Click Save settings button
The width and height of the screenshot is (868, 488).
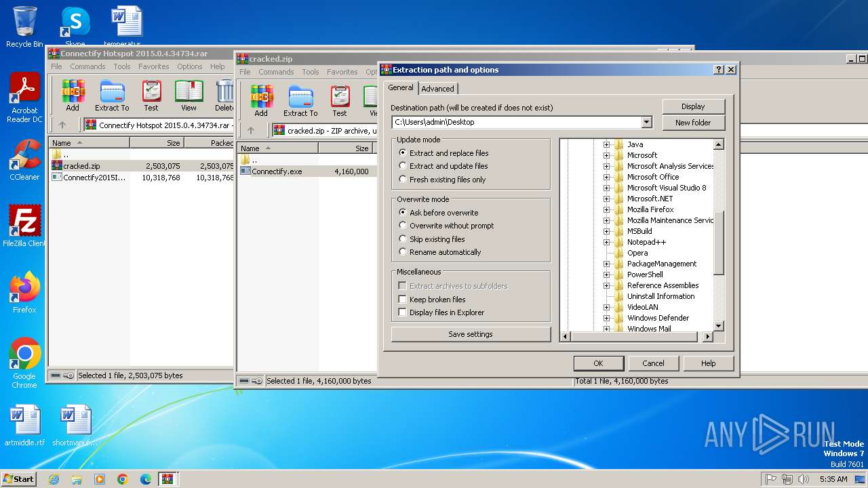pyautogui.click(x=471, y=334)
